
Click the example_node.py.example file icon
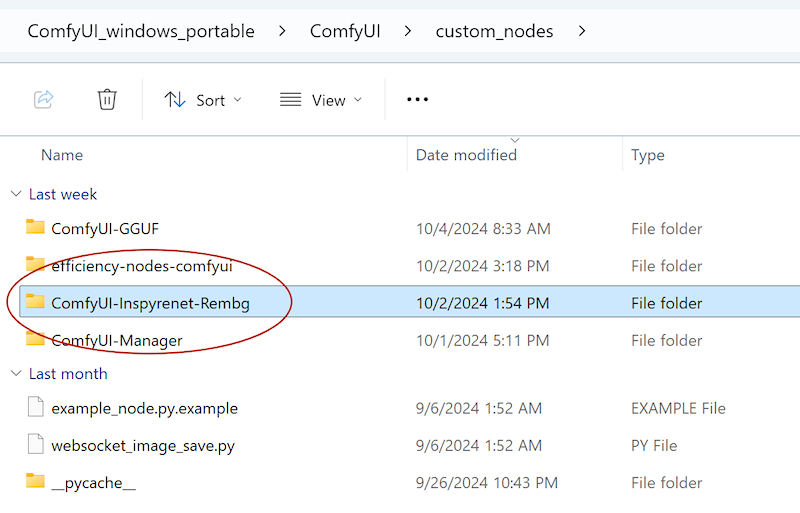[x=36, y=408]
